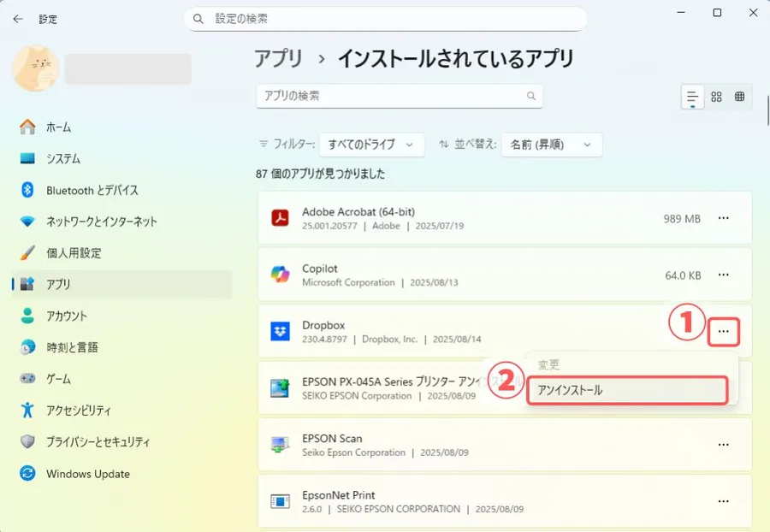Open more options for Copilot
The height and width of the screenshot is (532, 770).
[723, 275]
